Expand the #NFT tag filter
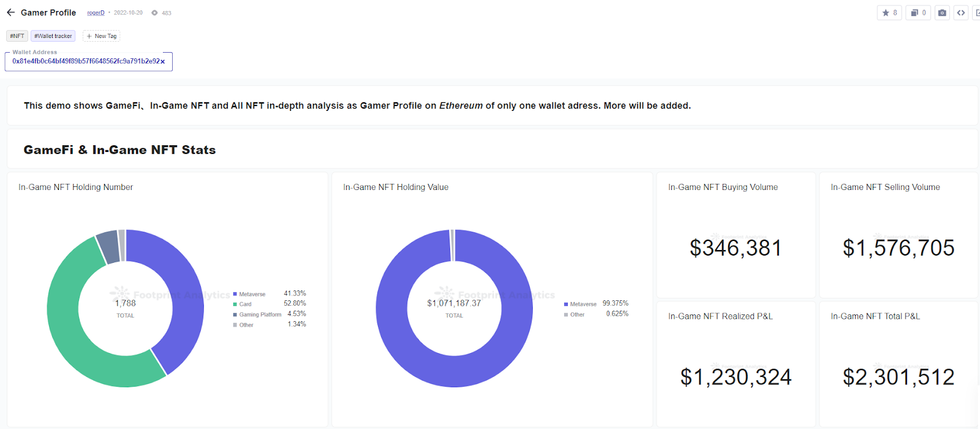 pyautogui.click(x=17, y=36)
